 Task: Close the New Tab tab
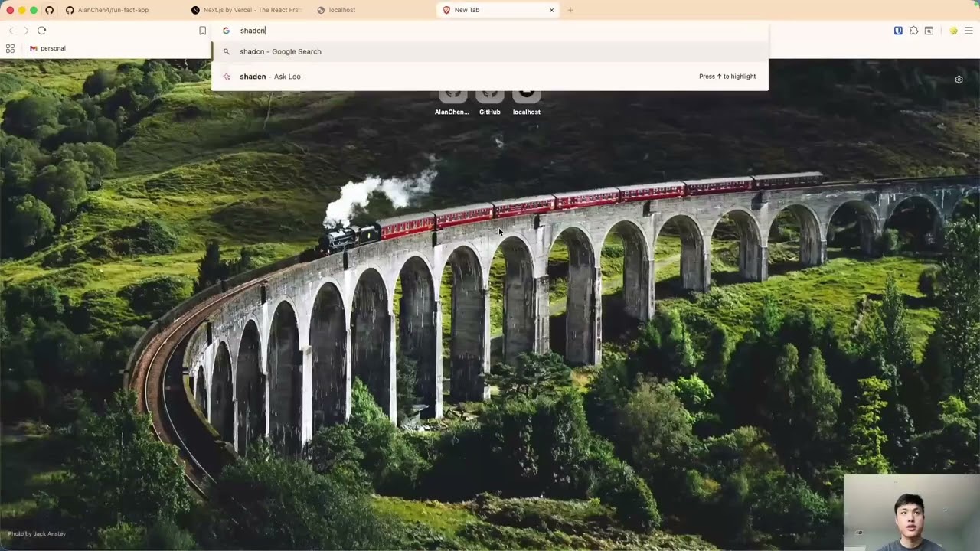(551, 10)
